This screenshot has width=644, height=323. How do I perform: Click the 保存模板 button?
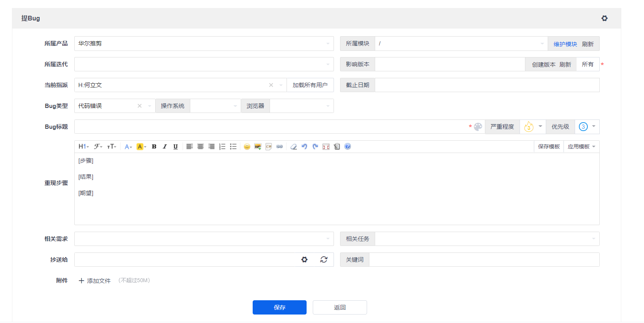coord(549,146)
